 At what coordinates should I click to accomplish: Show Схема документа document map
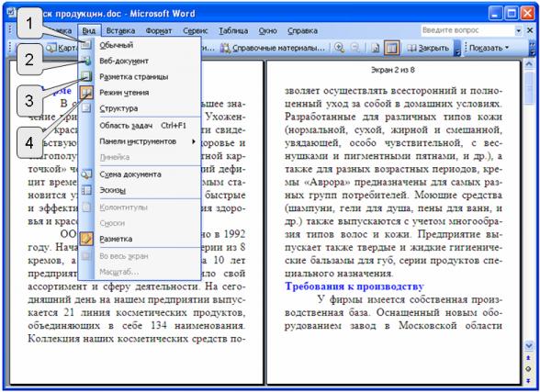click(140, 174)
